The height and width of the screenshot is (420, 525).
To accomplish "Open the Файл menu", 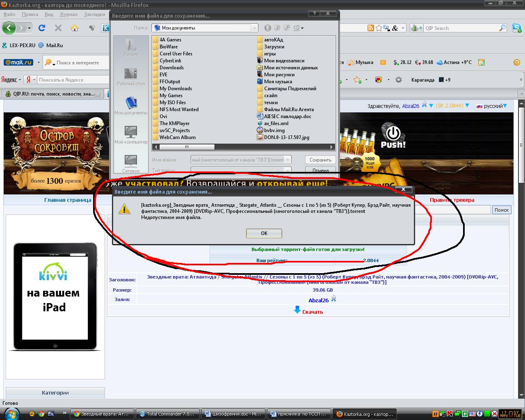I will click(9, 14).
